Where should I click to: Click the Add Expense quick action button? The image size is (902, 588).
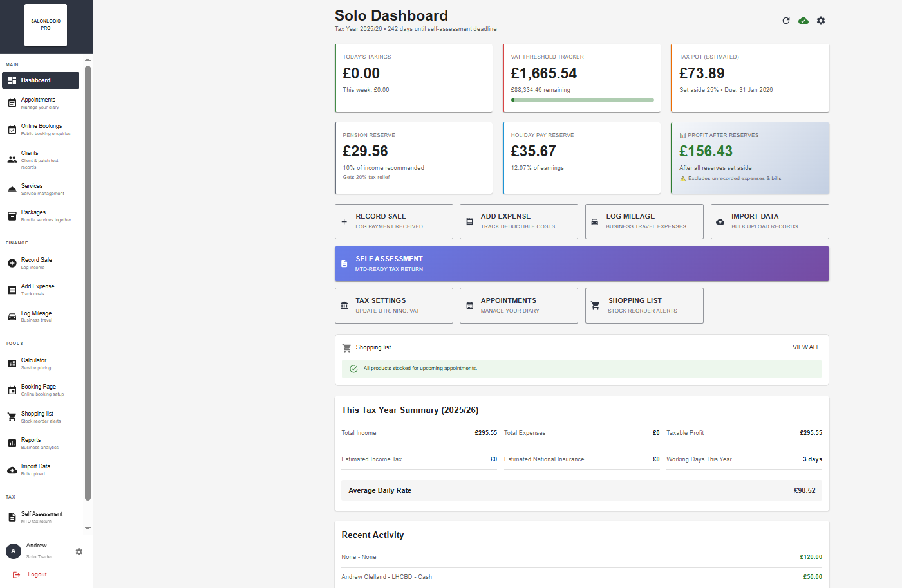519,221
